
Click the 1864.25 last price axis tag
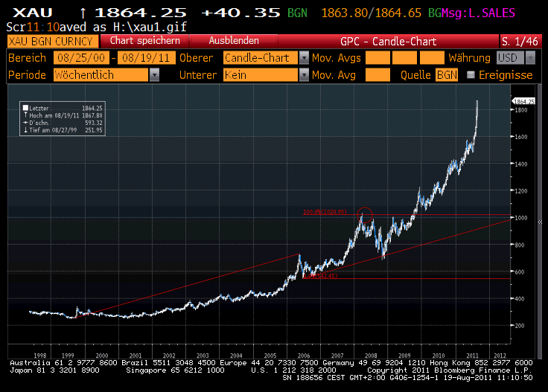524,102
